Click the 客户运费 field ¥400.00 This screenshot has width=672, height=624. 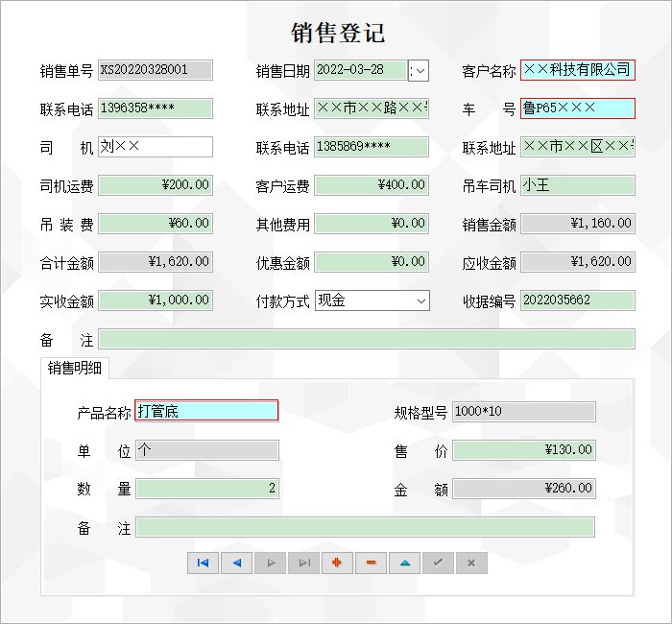372,185
